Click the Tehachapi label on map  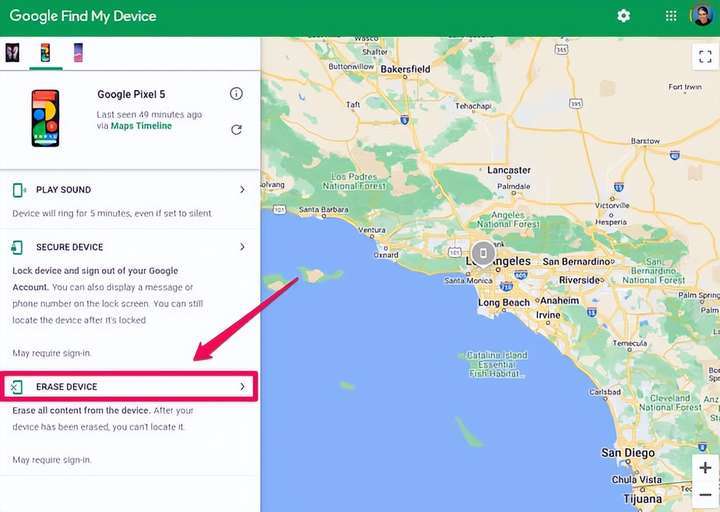pos(473,106)
